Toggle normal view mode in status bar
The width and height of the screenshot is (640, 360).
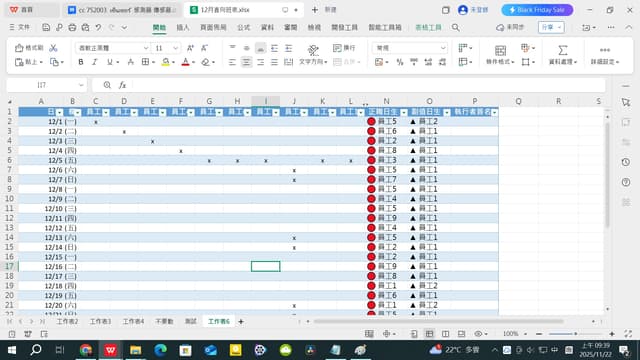point(429,334)
